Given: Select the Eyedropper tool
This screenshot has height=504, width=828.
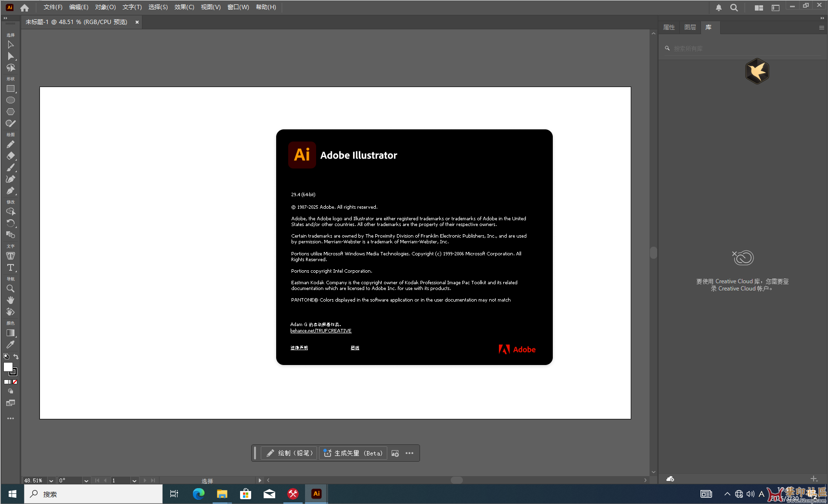Looking at the screenshot, I should 11,344.
